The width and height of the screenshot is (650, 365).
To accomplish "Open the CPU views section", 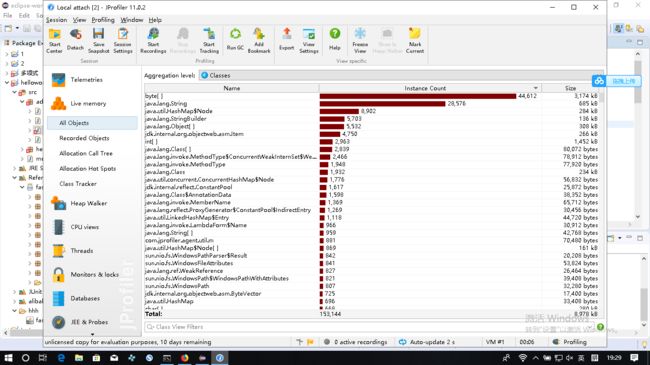I will [x=85, y=227].
